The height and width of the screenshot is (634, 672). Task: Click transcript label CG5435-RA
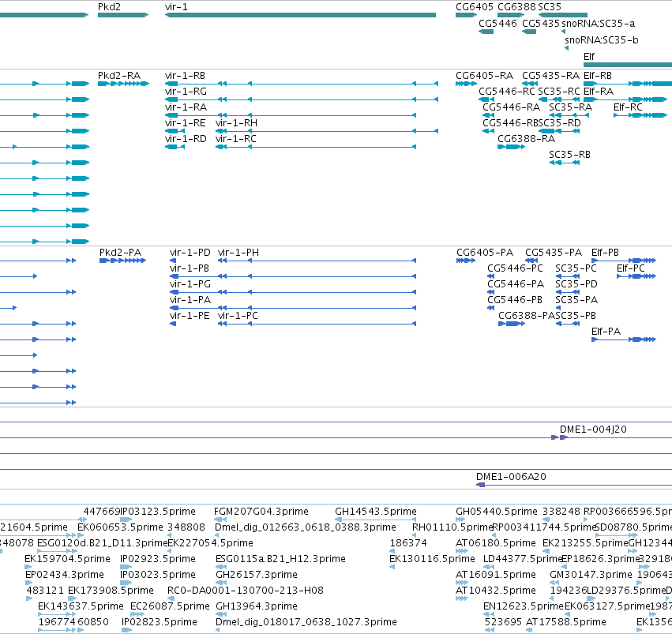click(550, 76)
